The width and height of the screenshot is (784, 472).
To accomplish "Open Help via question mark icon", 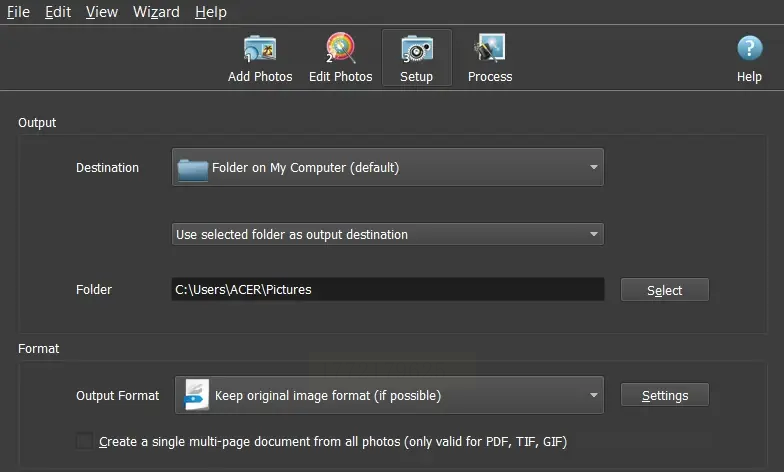I will click(749, 48).
